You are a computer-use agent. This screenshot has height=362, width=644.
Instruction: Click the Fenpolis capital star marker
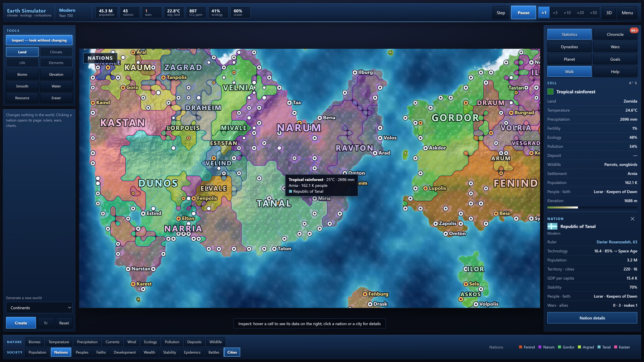[194, 198]
